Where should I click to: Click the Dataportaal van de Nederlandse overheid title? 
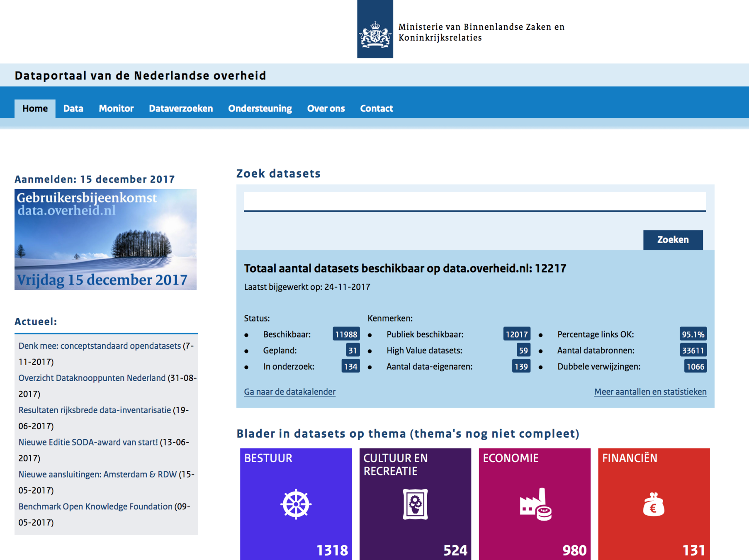tap(140, 75)
